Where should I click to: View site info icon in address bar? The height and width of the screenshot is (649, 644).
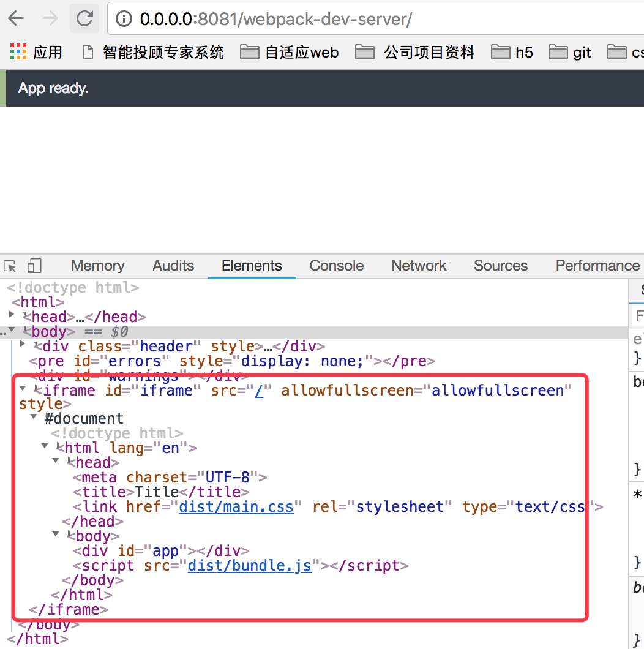123,18
